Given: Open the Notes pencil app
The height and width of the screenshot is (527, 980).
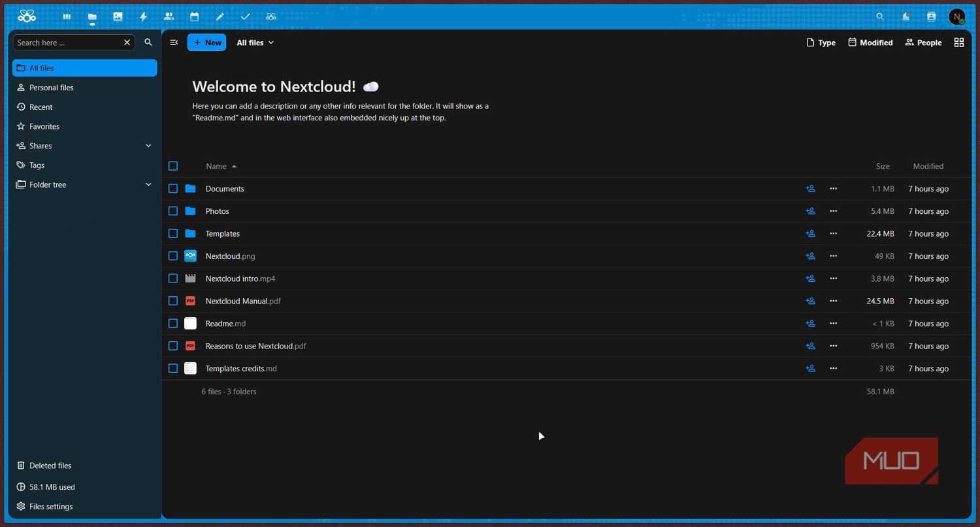Looking at the screenshot, I should click(220, 16).
